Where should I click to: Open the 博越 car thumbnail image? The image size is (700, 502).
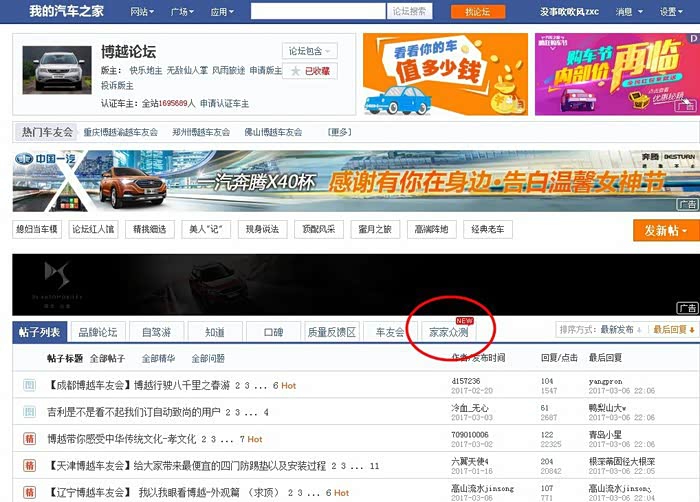[x=55, y=70]
